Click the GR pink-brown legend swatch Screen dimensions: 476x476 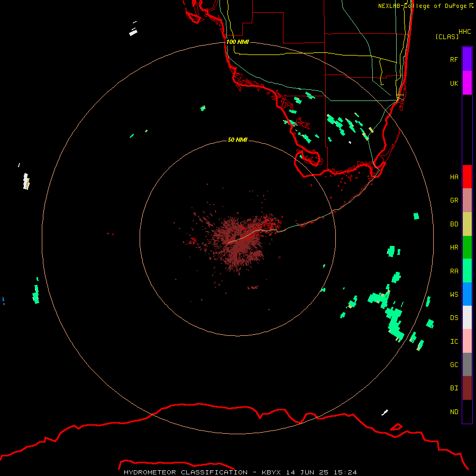point(467,200)
